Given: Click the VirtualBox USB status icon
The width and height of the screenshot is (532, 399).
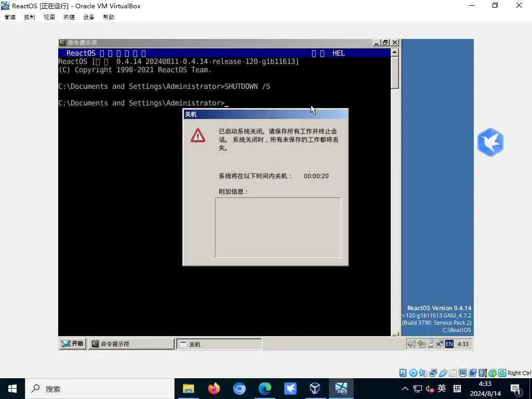Looking at the screenshot, I should (x=443, y=373).
